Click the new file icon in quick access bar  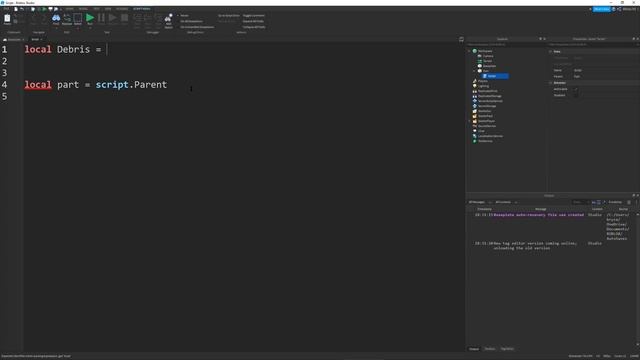click(16, 9)
